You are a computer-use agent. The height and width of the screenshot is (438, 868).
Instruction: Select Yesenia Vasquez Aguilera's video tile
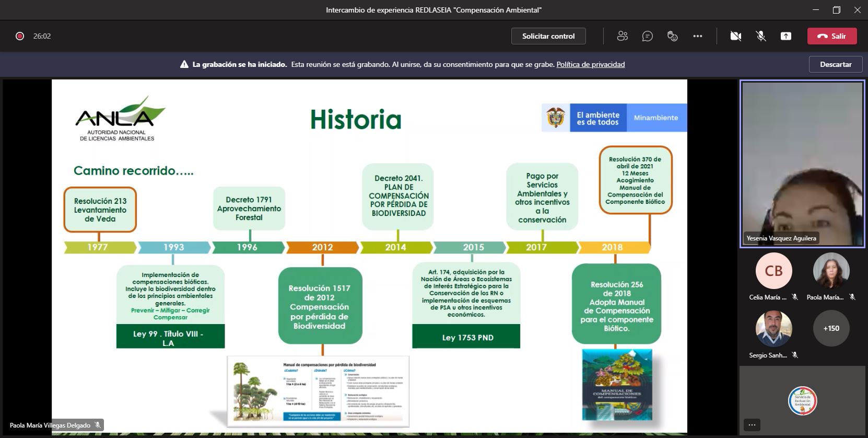[x=802, y=163]
